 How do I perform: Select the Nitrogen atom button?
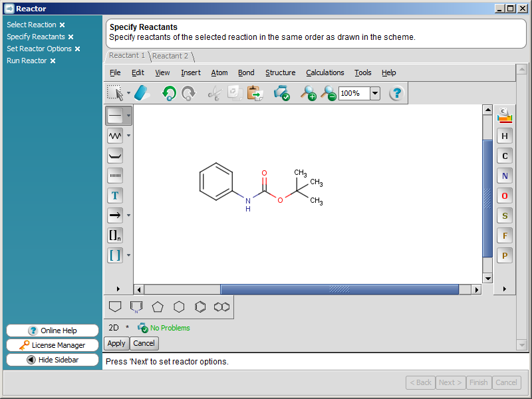tap(505, 176)
